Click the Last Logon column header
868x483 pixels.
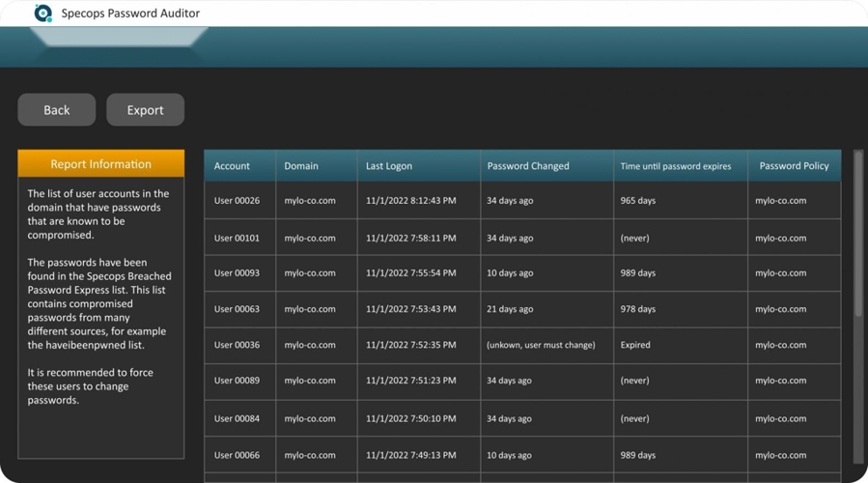coord(388,166)
